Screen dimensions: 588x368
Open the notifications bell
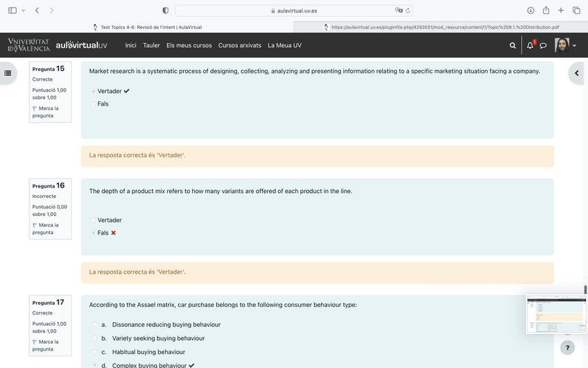530,45
